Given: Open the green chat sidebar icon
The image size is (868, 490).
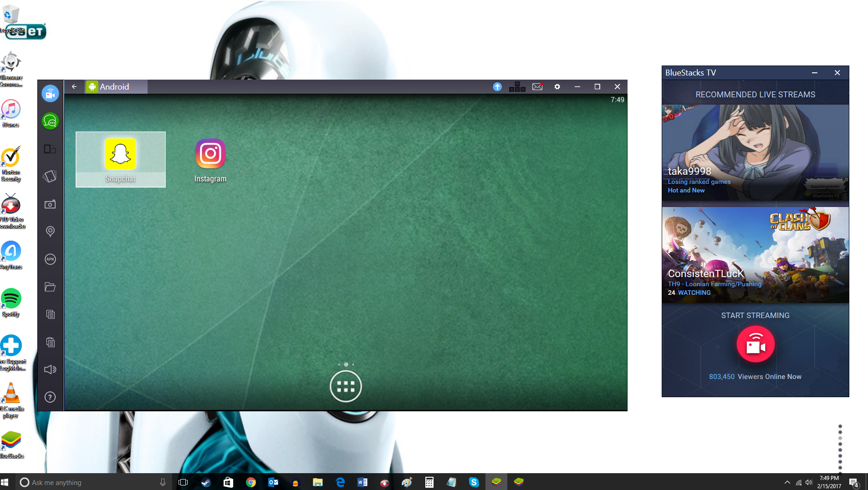Looking at the screenshot, I should tap(50, 121).
